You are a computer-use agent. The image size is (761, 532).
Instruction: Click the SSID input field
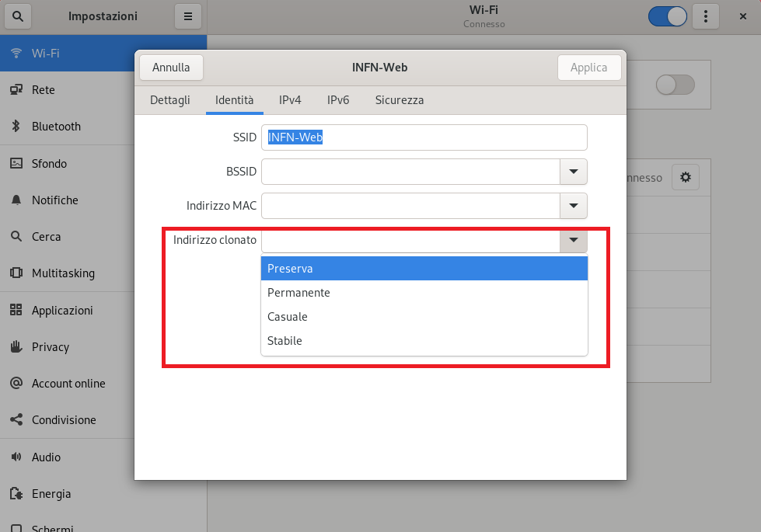[x=424, y=137]
